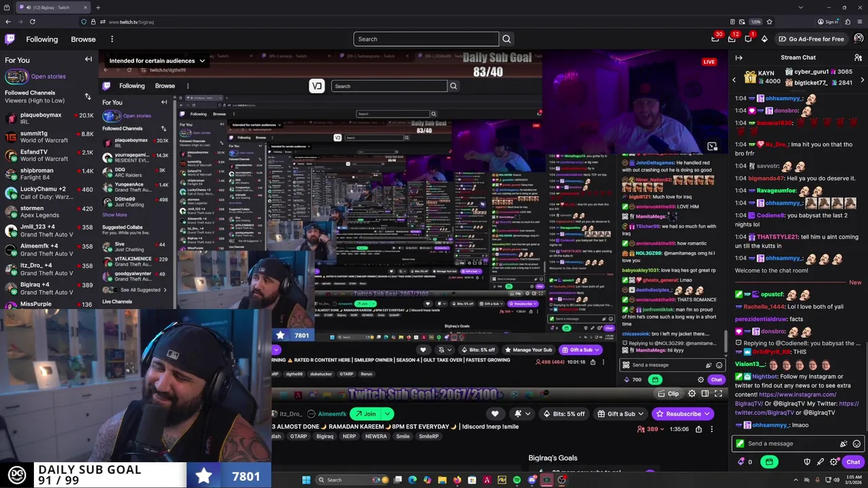The image size is (868, 488).
Task: Open the emote picker in chat input
Action: tap(856, 444)
